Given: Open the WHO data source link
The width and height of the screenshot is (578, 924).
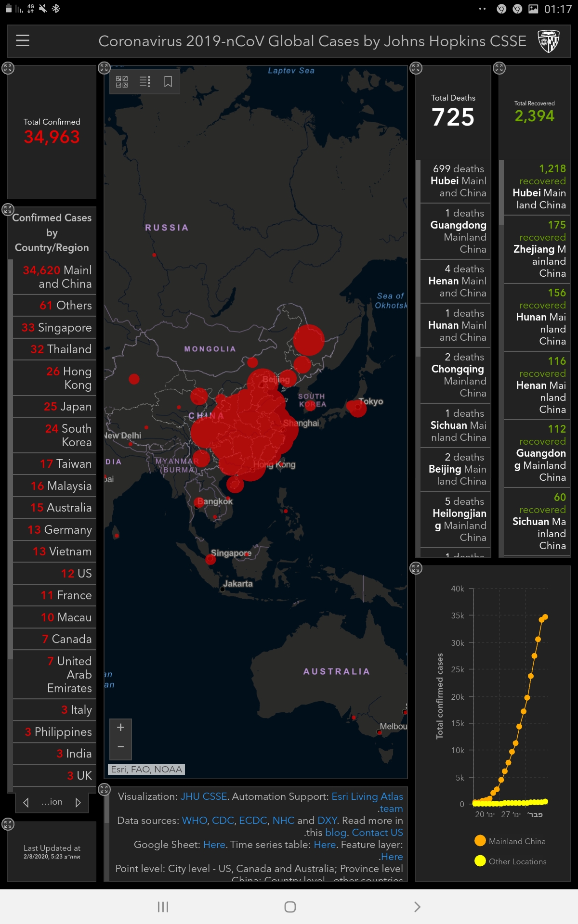Looking at the screenshot, I should [x=194, y=821].
